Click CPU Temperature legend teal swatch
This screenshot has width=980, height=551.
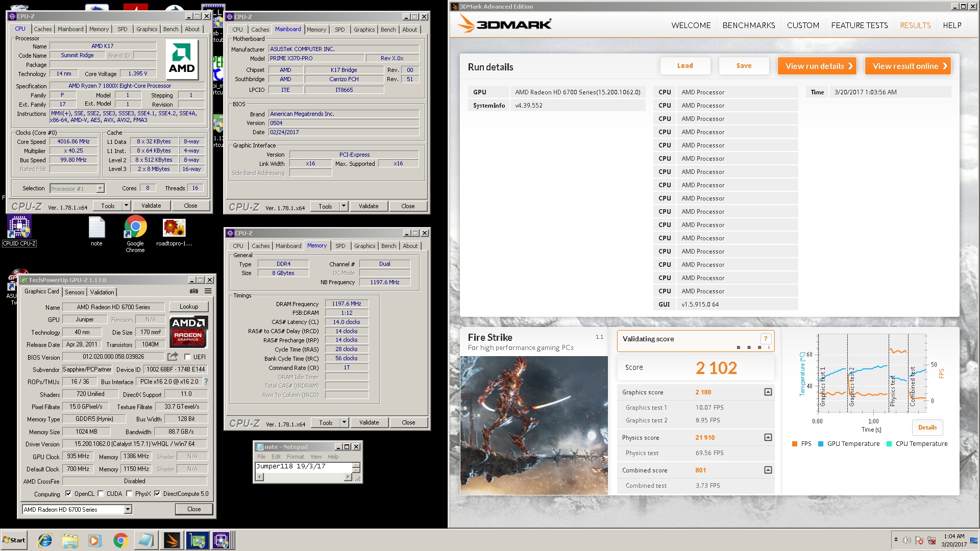pyautogui.click(x=889, y=444)
